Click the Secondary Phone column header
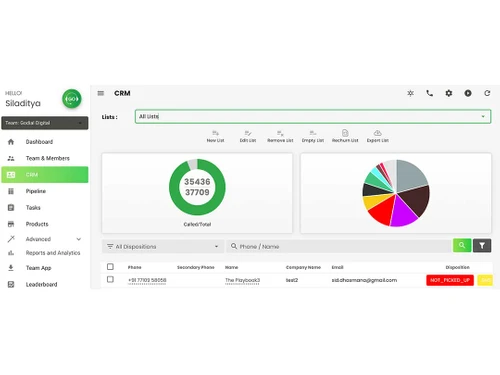Viewport: 500px width, 375px height. click(196, 267)
